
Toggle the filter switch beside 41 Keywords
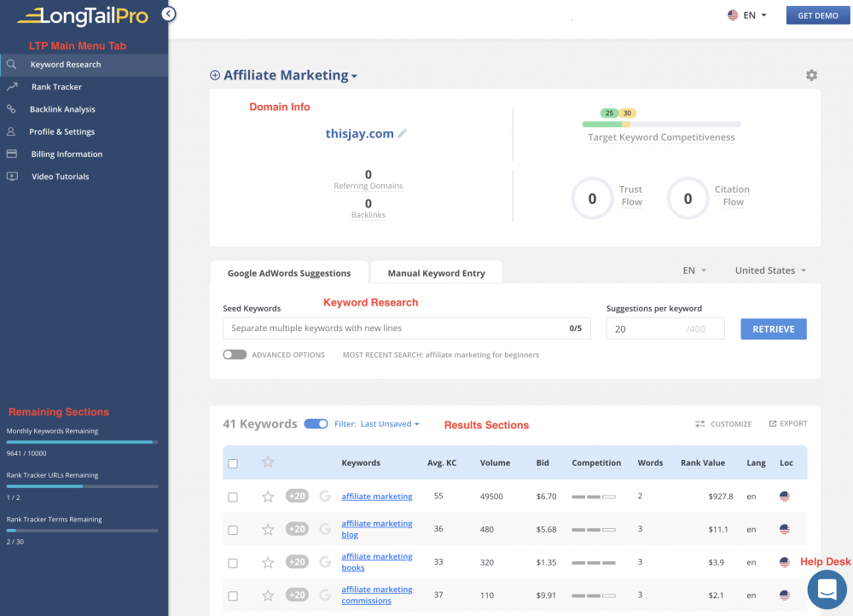pos(316,424)
